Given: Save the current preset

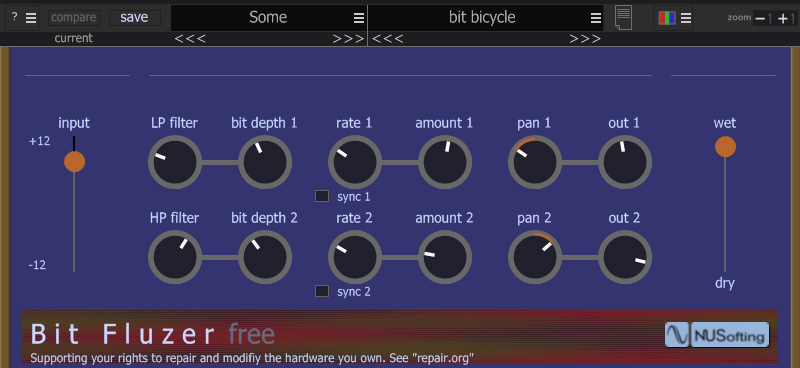Looking at the screenshot, I should pyautogui.click(x=135, y=17).
